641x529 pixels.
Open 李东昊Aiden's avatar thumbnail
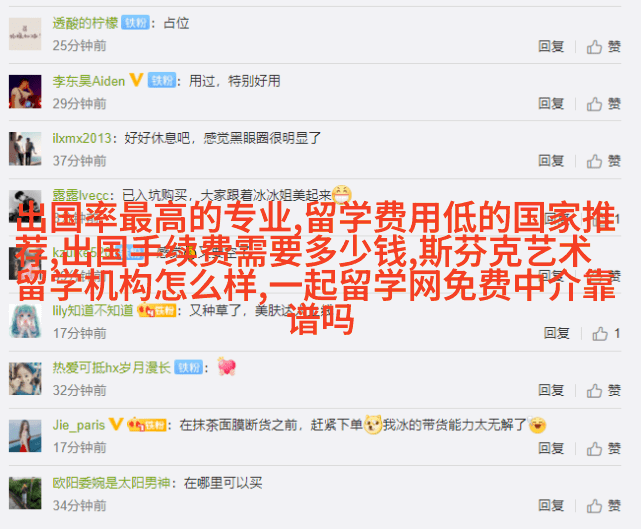[25, 92]
